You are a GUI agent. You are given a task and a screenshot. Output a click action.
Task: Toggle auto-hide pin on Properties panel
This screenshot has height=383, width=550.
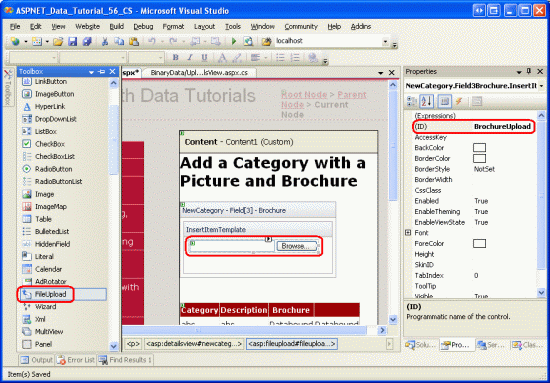tap(529, 72)
